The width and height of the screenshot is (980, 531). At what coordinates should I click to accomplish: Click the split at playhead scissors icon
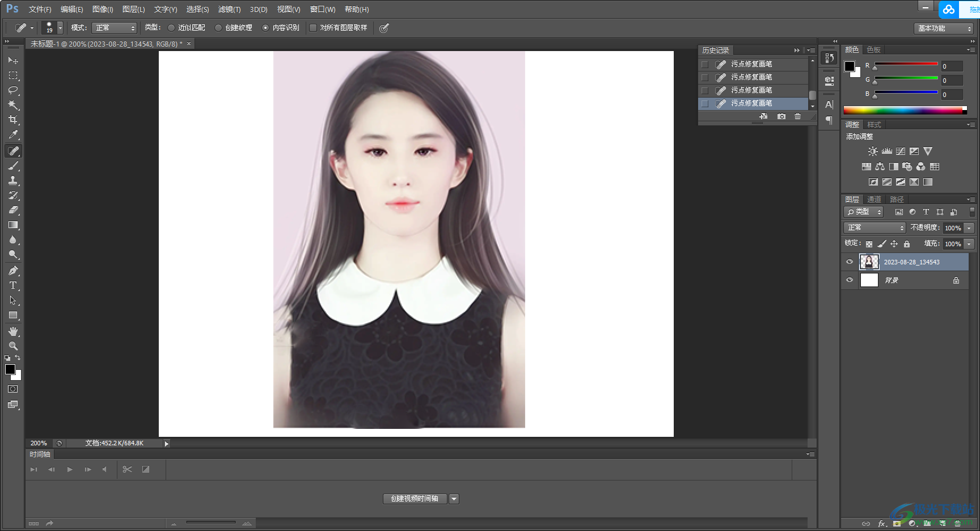(127, 469)
